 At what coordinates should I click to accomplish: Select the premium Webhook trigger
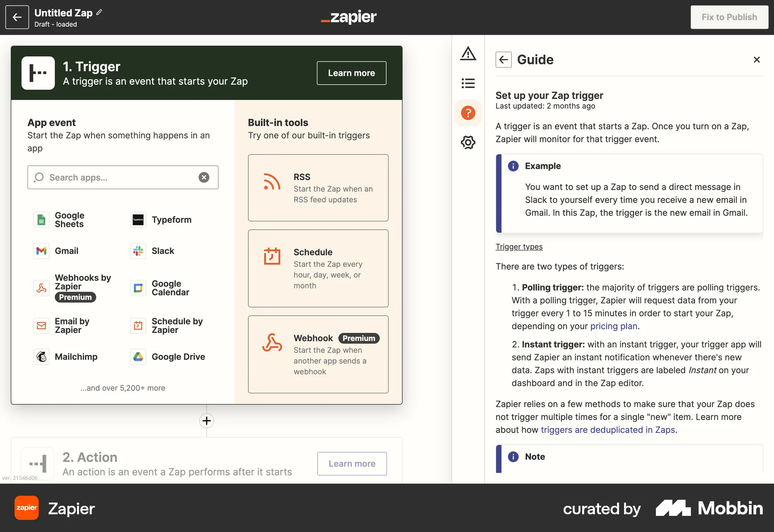[x=318, y=354]
